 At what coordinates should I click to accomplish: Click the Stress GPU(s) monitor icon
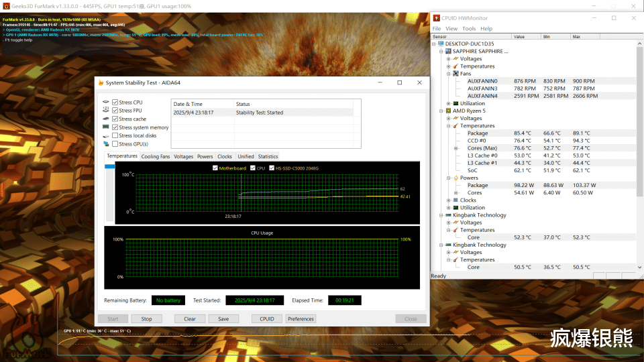click(106, 144)
